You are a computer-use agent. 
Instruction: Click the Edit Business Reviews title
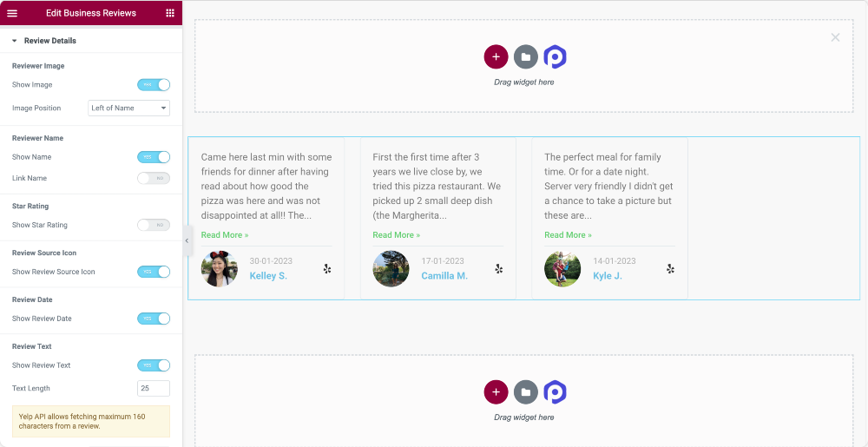point(91,13)
